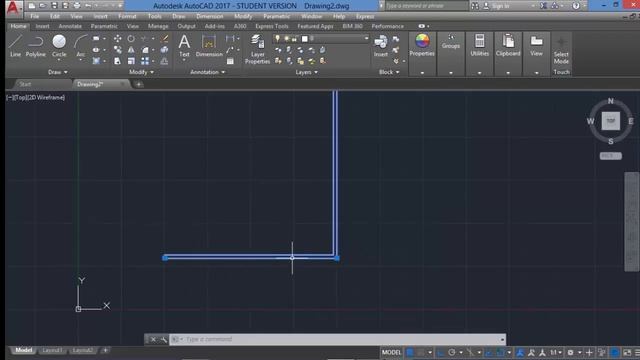Select the Polyline tool
The width and height of the screenshot is (640, 360).
click(36, 45)
